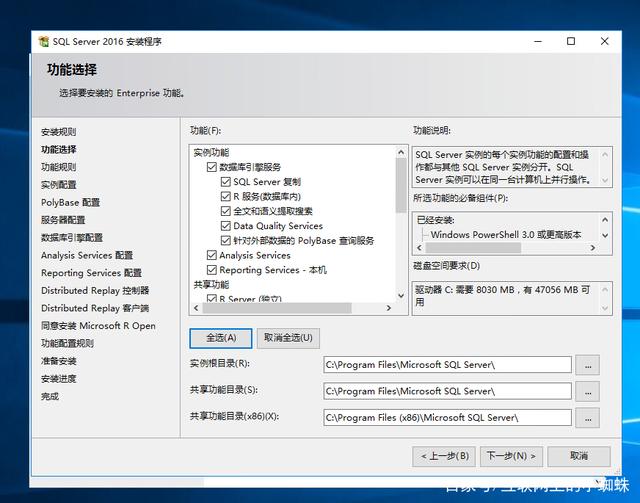Click 共享功能 group header in feature list

tap(211, 285)
